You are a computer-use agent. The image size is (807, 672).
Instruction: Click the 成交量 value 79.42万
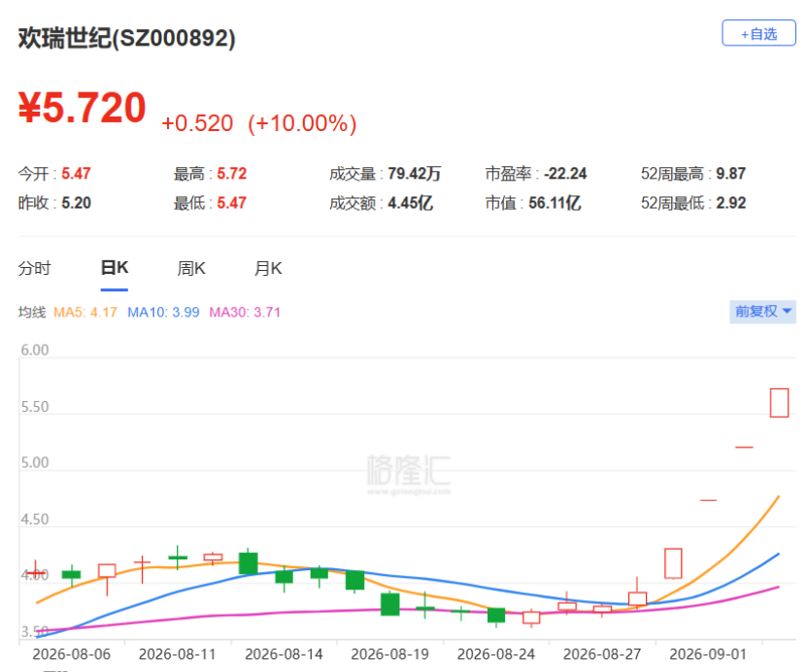click(x=415, y=174)
